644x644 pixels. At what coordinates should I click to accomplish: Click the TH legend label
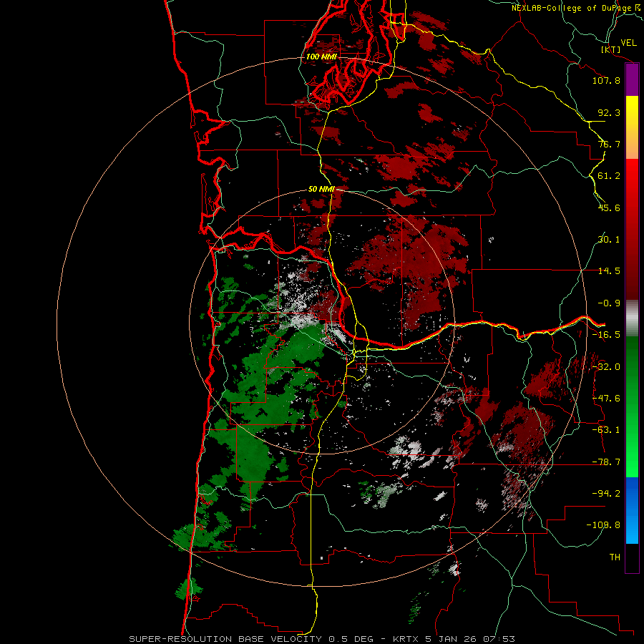[x=615, y=557]
